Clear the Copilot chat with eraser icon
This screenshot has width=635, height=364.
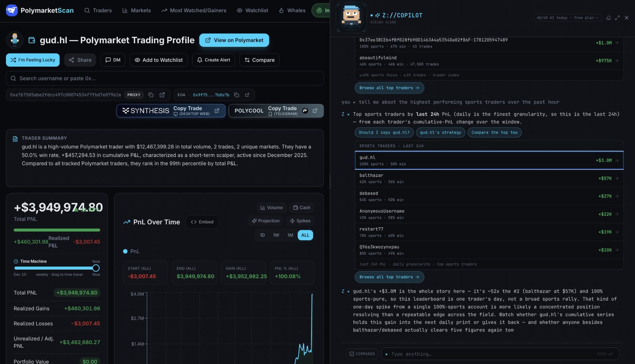click(608, 18)
